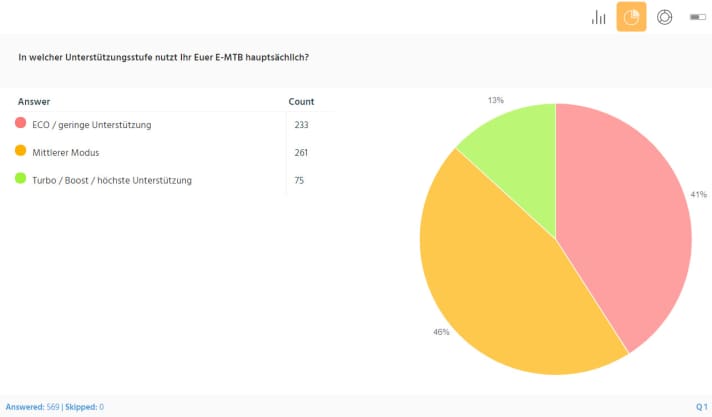712x417 pixels.
Task: Click the red ECO legend dot
Action: click(20, 124)
